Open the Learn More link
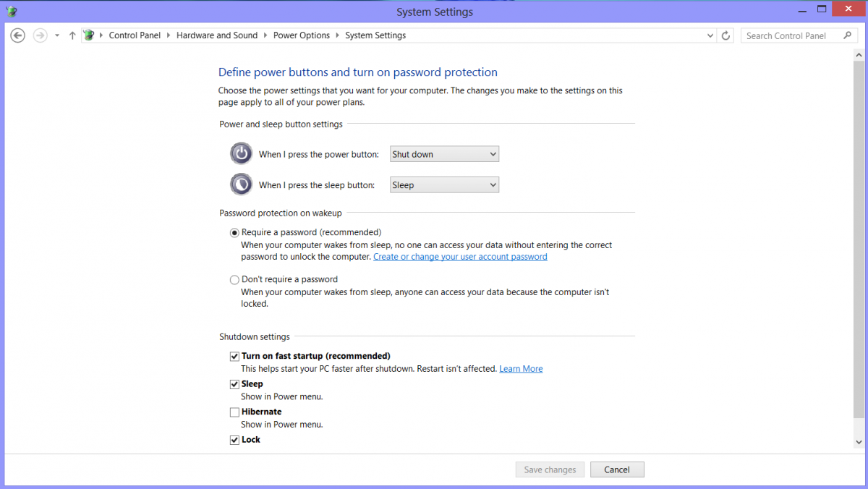This screenshot has width=868, height=489. click(521, 369)
